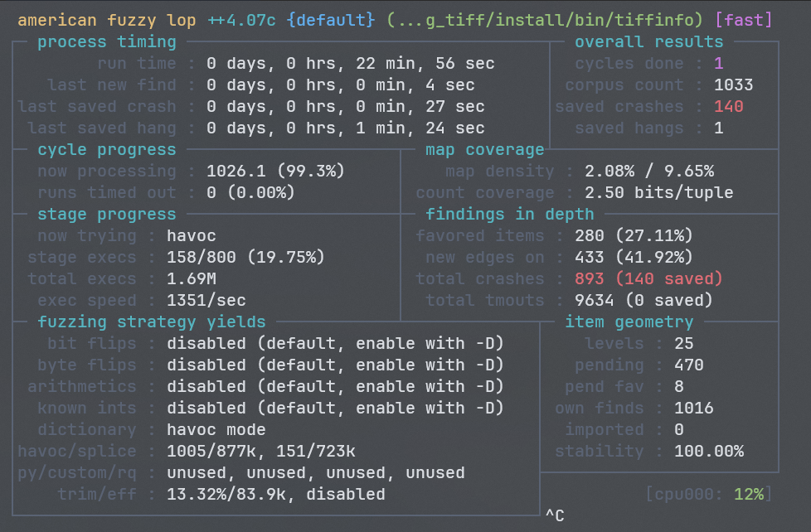
Task: Click the py/custom/rq unused values
Action: [315, 473]
